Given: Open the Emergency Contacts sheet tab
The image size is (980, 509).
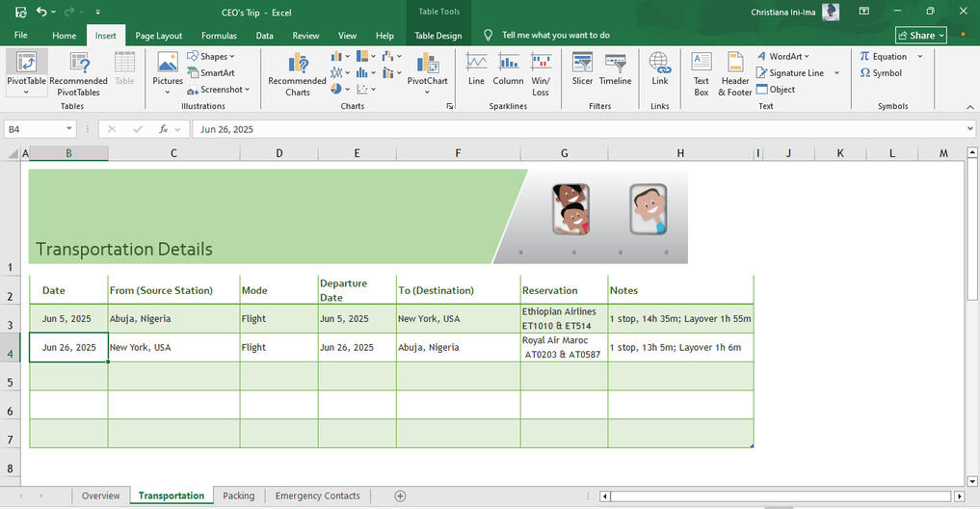Looking at the screenshot, I should click(317, 496).
